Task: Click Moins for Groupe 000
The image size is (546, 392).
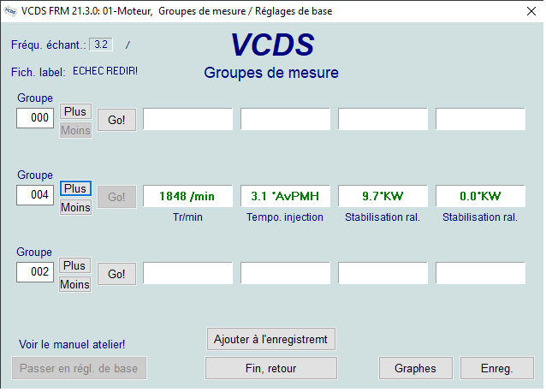Action: click(75, 130)
